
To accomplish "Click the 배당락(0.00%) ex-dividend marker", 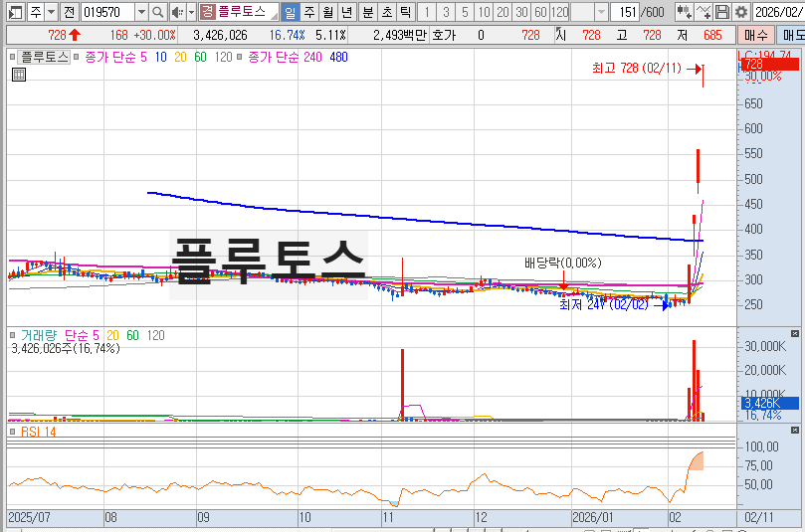I will point(562,263).
